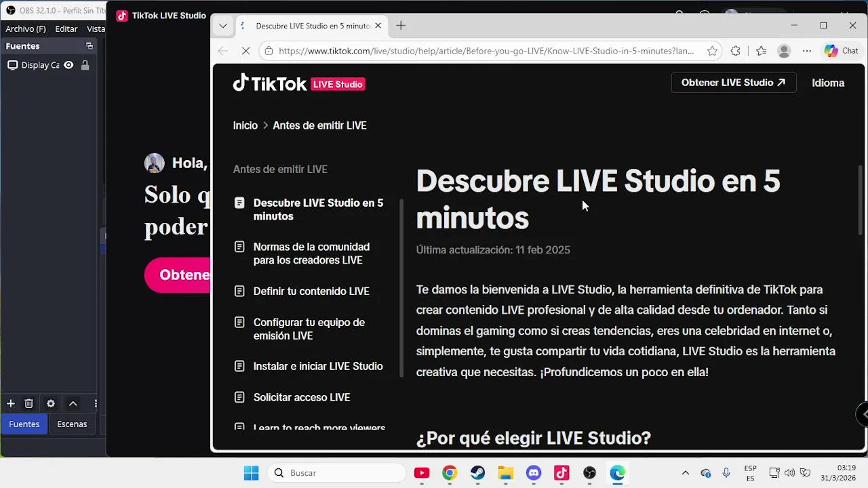This screenshot has height=488, width=868.
Task: Click the TikTok LIVE Studio page logo
Action: (299, 83)
